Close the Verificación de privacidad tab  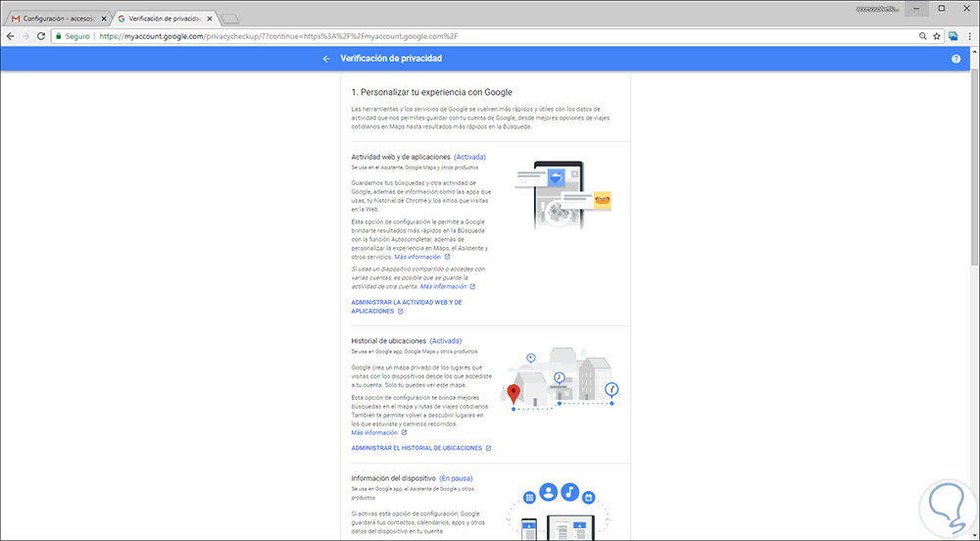[x=210, y=19]
